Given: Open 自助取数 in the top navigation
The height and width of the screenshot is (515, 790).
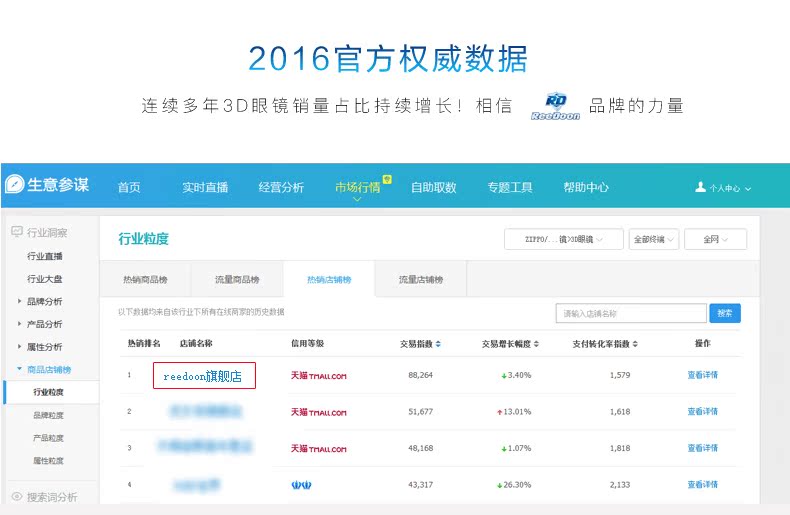Looking at the screenshot, I should (x=434, y=187).
